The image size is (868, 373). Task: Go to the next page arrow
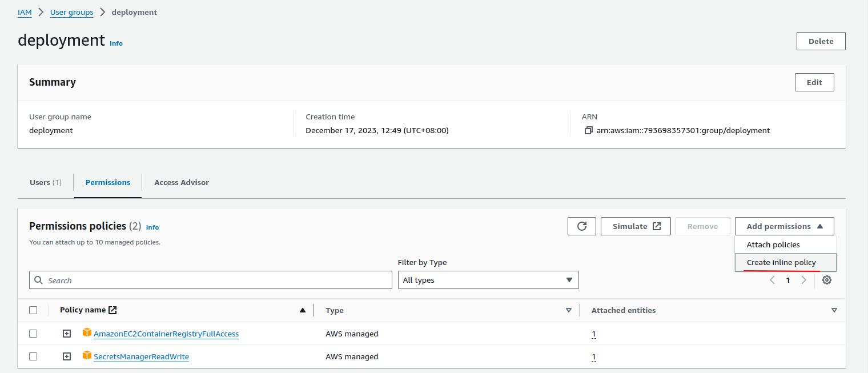coord(804,280)
